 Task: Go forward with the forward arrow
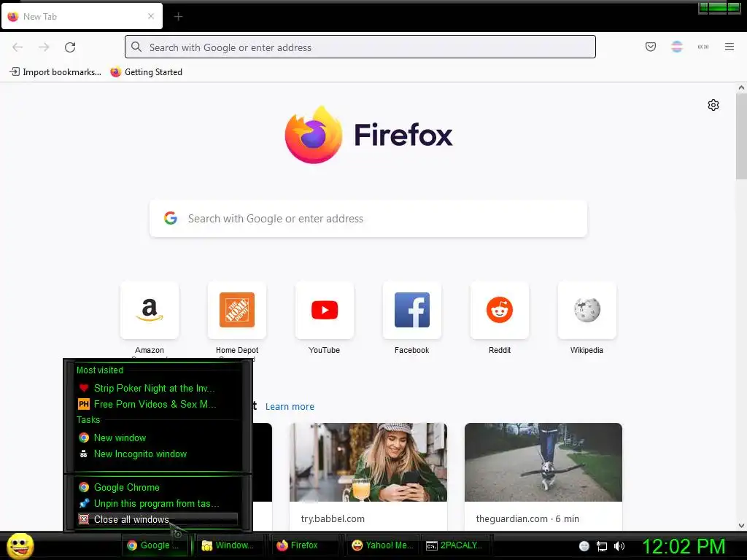44,47
